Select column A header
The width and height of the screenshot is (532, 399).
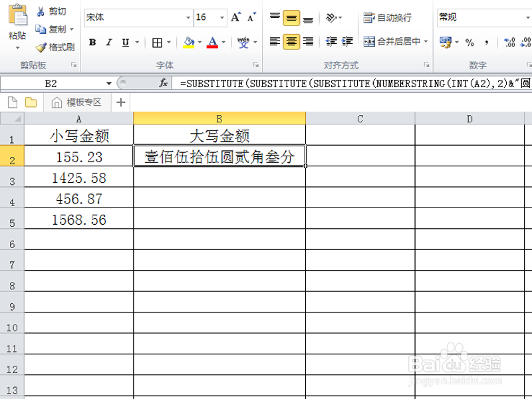point(78,118)
